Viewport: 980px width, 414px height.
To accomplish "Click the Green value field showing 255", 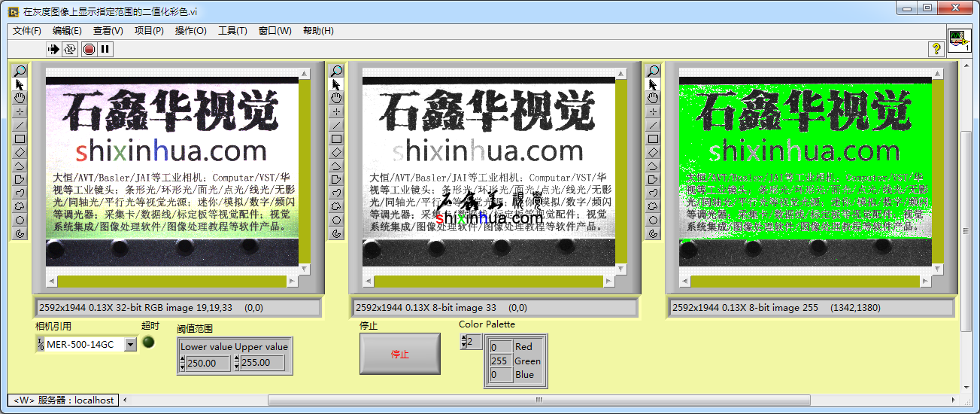I will click(500, 361).
